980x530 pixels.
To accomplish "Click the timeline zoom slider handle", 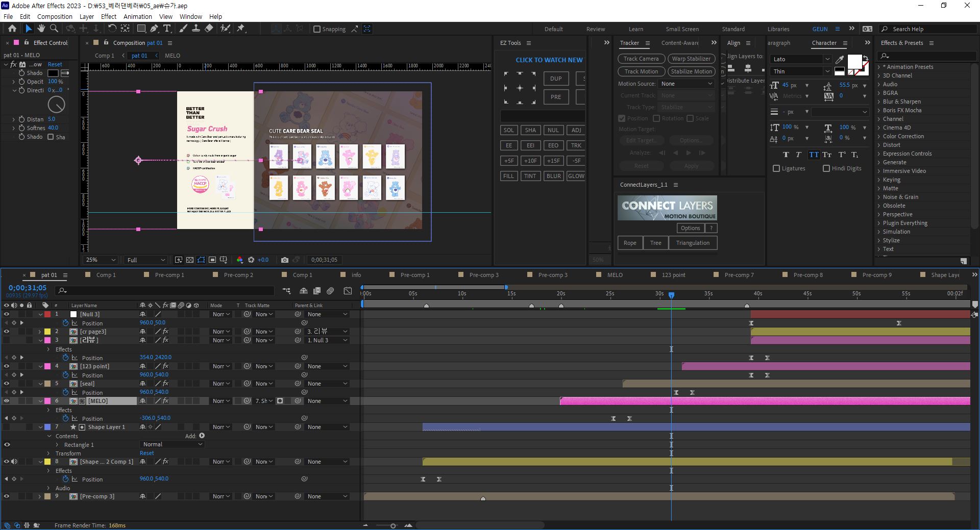I will pyautogui.click(x=393, y=525).
